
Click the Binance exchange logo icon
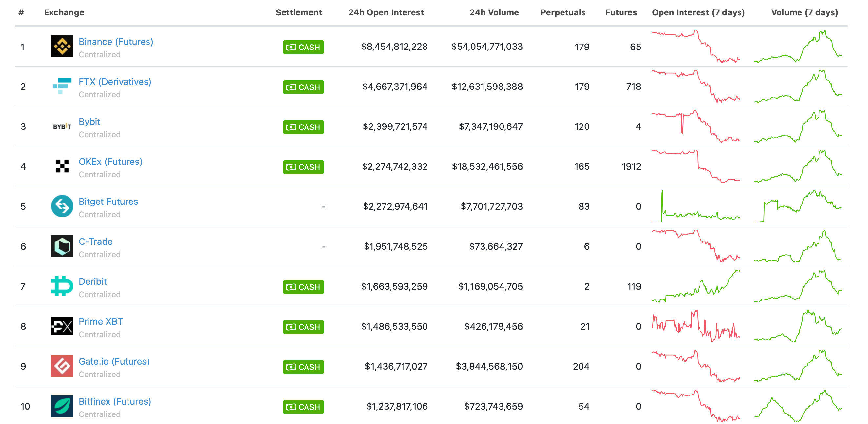pos(62,47)
